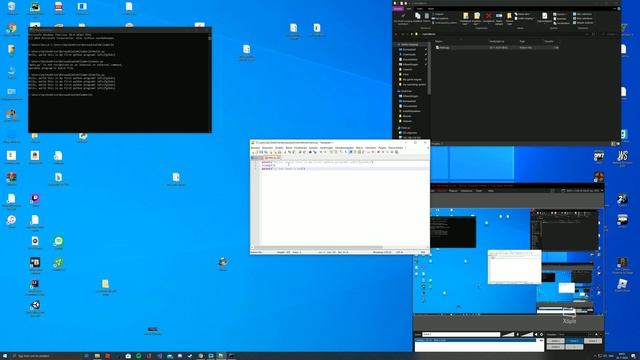This screenshot has height=360, width=640.
Task: Select Spotify desktop icon
Action: coord(58,242)
